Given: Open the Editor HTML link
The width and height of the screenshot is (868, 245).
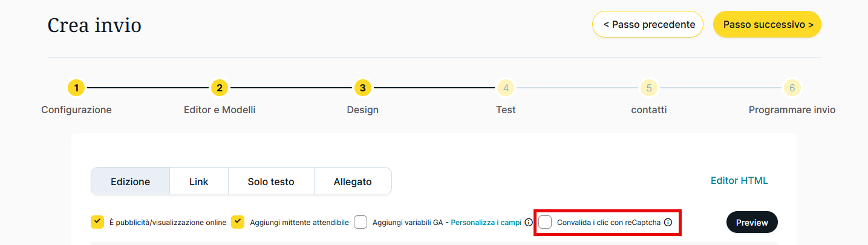Looking at the screenshot, I should coord(739,180).
